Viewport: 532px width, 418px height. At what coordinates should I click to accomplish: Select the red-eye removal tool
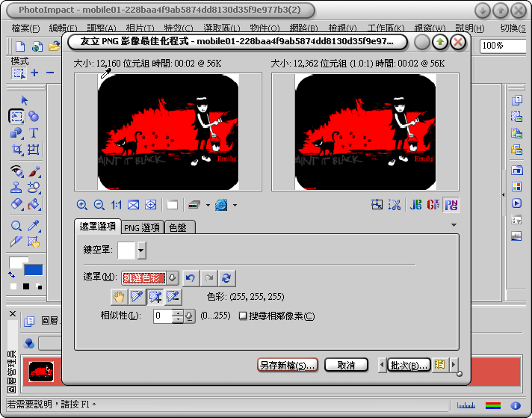(16, 171)
